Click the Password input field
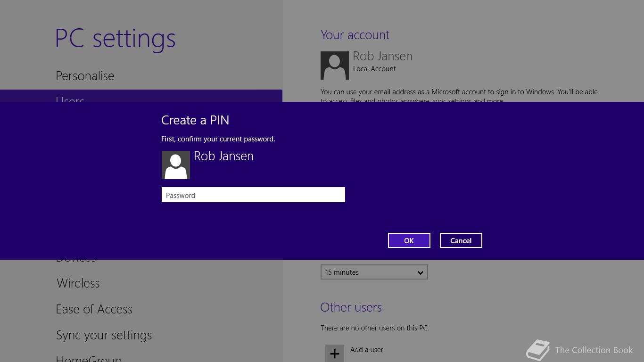Viewport: 644px width, 362px height. [253, 195]
